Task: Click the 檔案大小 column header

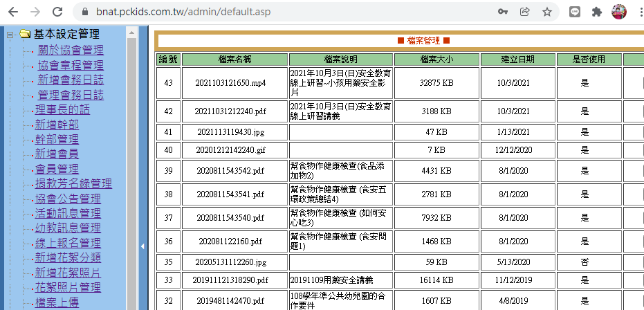Action: 436,59
